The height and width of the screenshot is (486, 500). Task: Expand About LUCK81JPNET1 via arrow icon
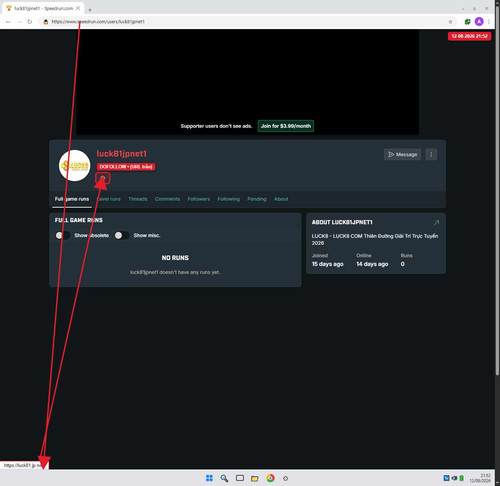click(436, 223)
